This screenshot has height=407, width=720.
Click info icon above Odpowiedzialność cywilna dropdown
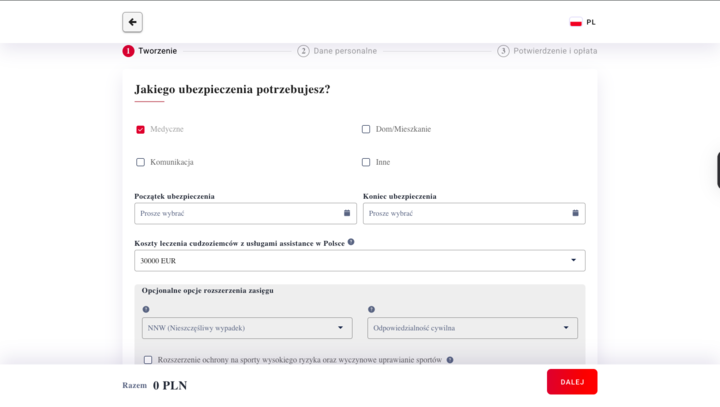371,310
